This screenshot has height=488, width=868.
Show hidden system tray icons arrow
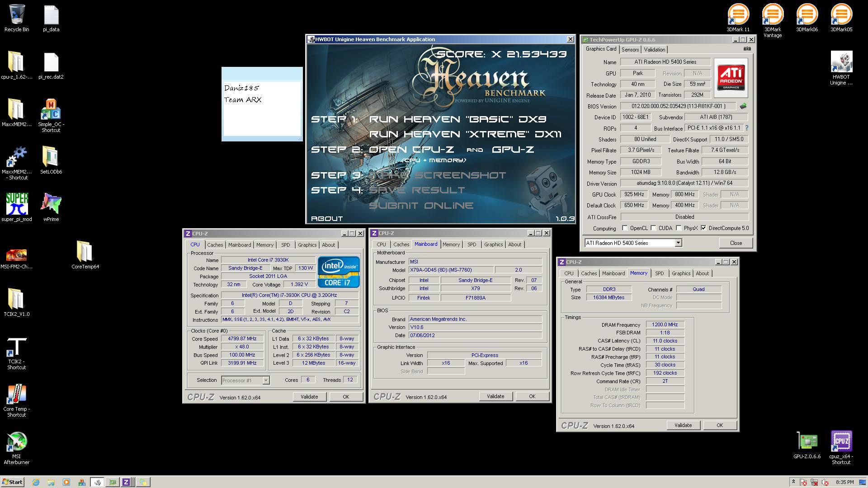(x=793, y=482)
